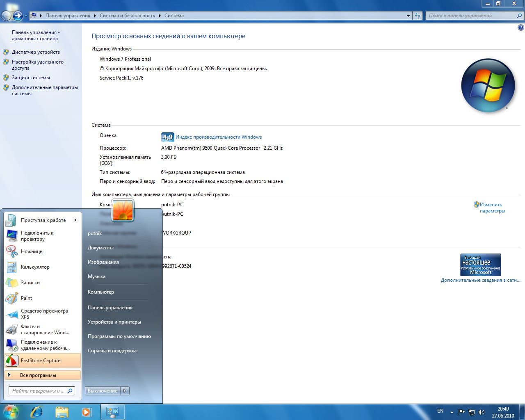Open 'Индекс производительности Windows' link

[218, 137]
